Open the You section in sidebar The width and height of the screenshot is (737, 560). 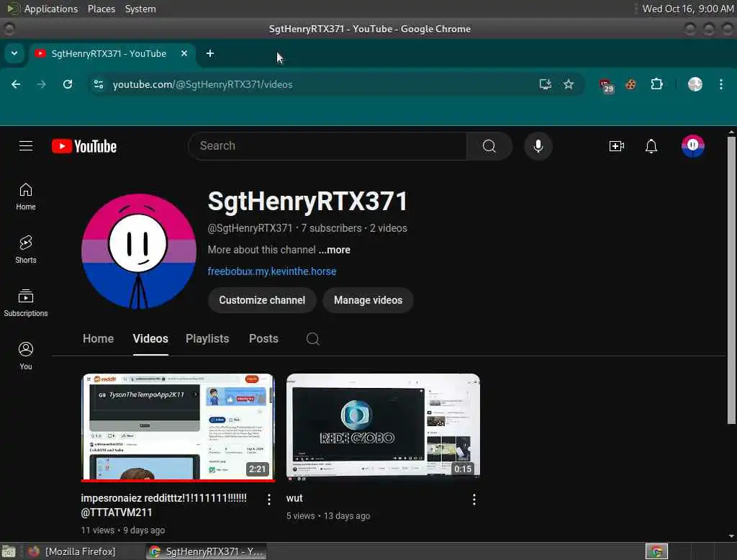click(26, 356)
